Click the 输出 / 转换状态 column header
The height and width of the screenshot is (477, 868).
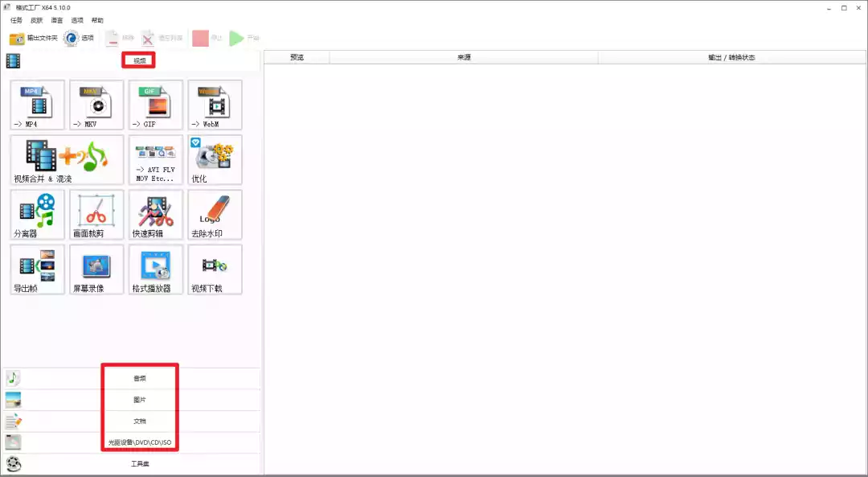(732, 58)
